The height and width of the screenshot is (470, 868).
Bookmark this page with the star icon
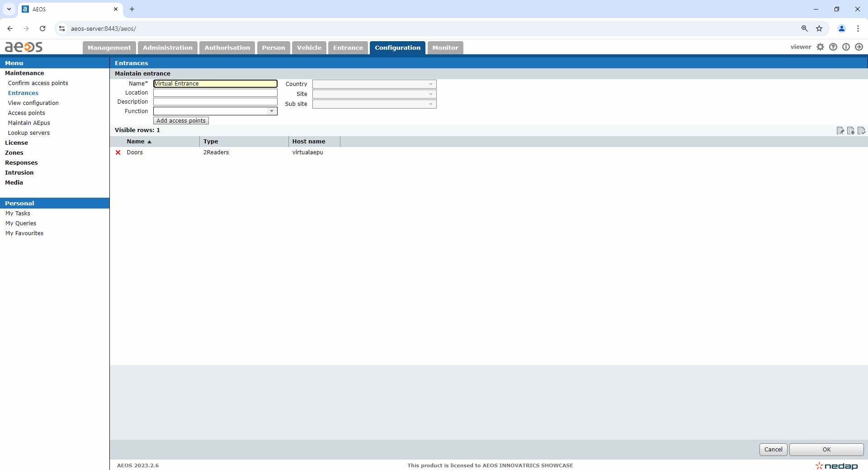(x=819, y=28)
